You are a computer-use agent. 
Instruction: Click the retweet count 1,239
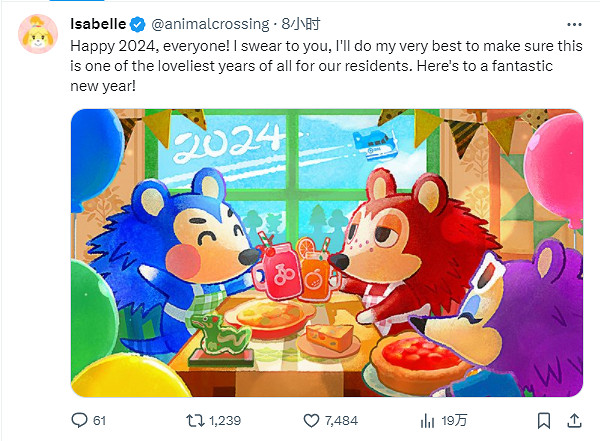pos(225,420)
